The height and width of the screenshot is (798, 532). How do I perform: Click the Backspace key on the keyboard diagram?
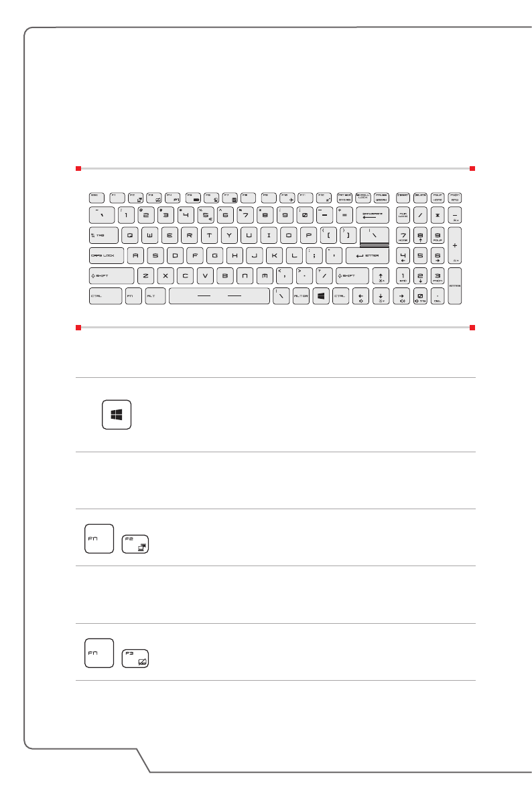373,215
